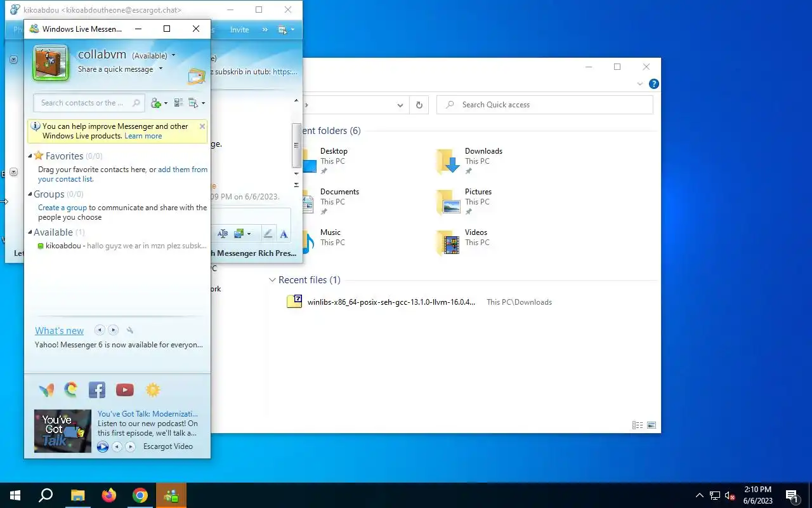Switch Explorer to large icons view
The width and height of the screenshot is (812, 508).
click(651, 425)
